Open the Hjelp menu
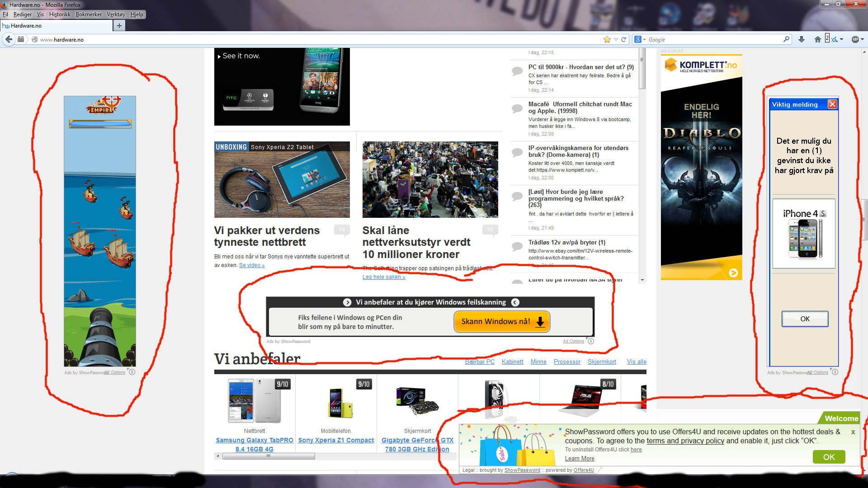 pyautogui.click(x=137, y=14)
